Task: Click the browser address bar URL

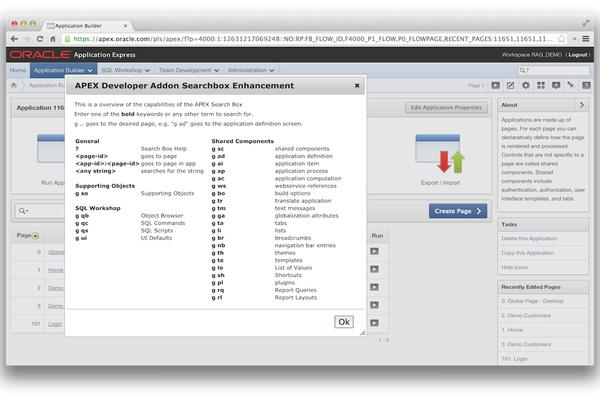Action: 312,39
